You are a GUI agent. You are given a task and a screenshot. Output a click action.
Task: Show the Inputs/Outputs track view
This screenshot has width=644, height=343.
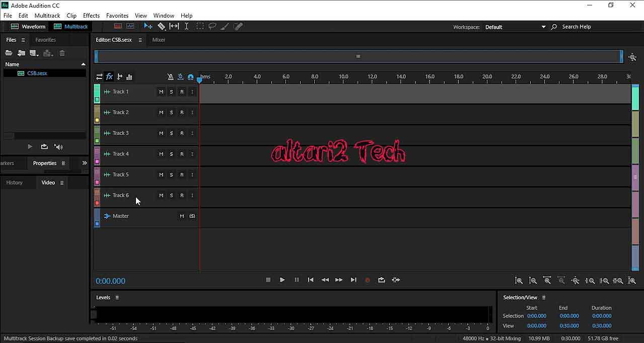pyautogui.click(x=99, y=77)
